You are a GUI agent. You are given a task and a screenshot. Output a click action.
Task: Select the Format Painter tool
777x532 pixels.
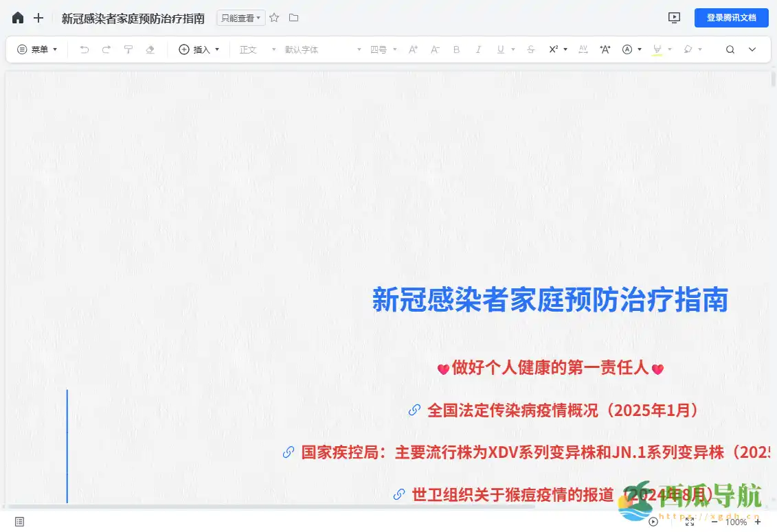pyautogui.click(x=128, y=49)
